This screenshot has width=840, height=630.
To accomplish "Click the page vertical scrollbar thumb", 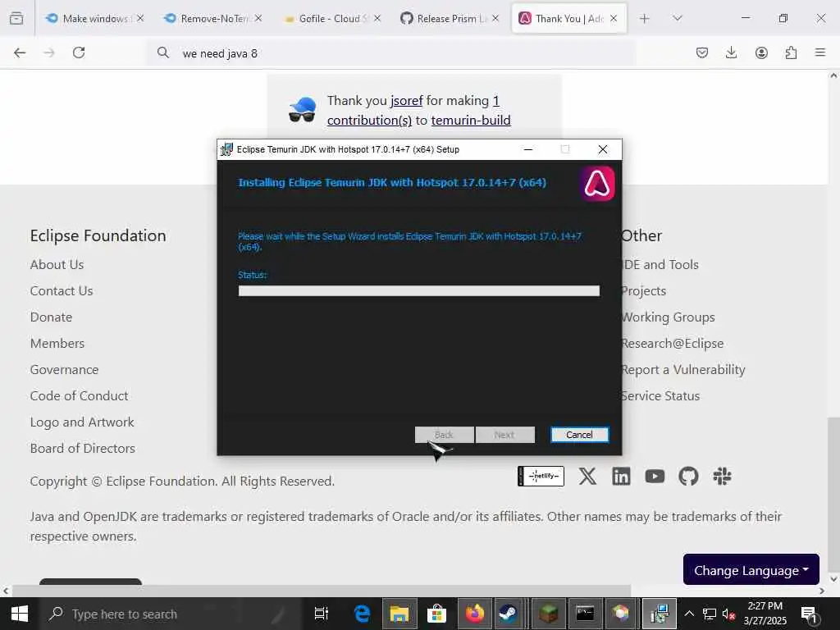I will pos(833,495).
